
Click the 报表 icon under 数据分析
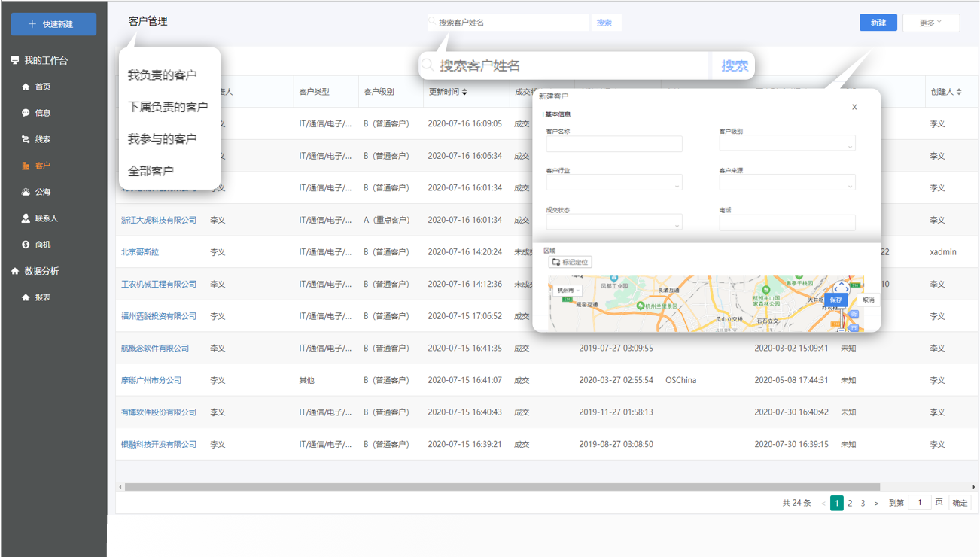point(26,297)
